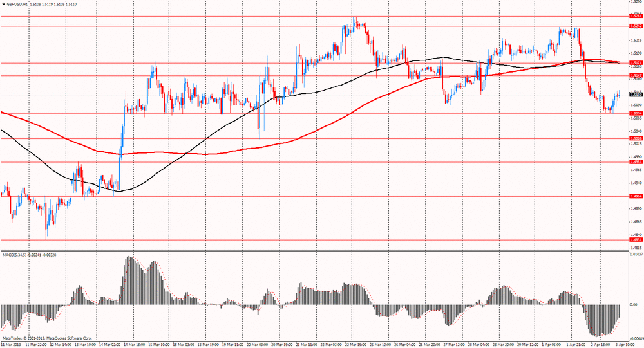Screen dimensions: 644x348
Task: Click the 14 Mar 18:00 time label
Action: (x=134, y=345)
